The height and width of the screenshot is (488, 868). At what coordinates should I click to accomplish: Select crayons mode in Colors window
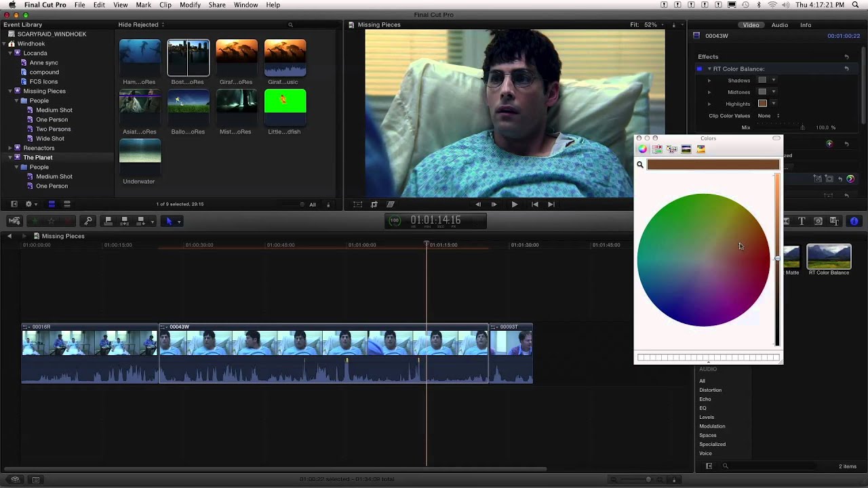[x=701, y=149]
